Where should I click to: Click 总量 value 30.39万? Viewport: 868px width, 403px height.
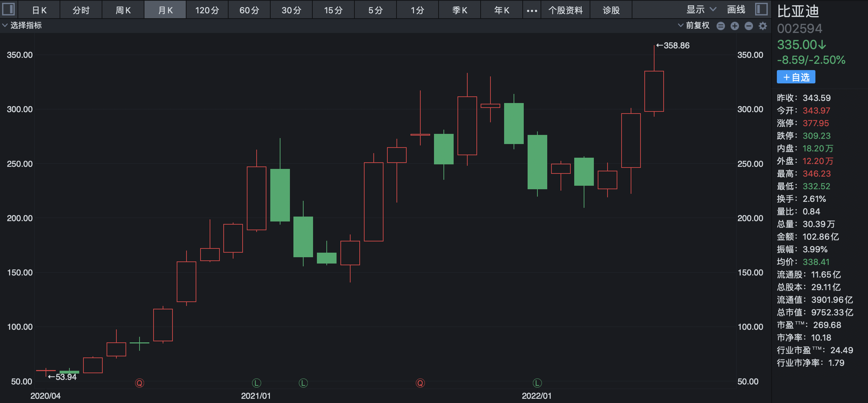click(x=819, y=224)
